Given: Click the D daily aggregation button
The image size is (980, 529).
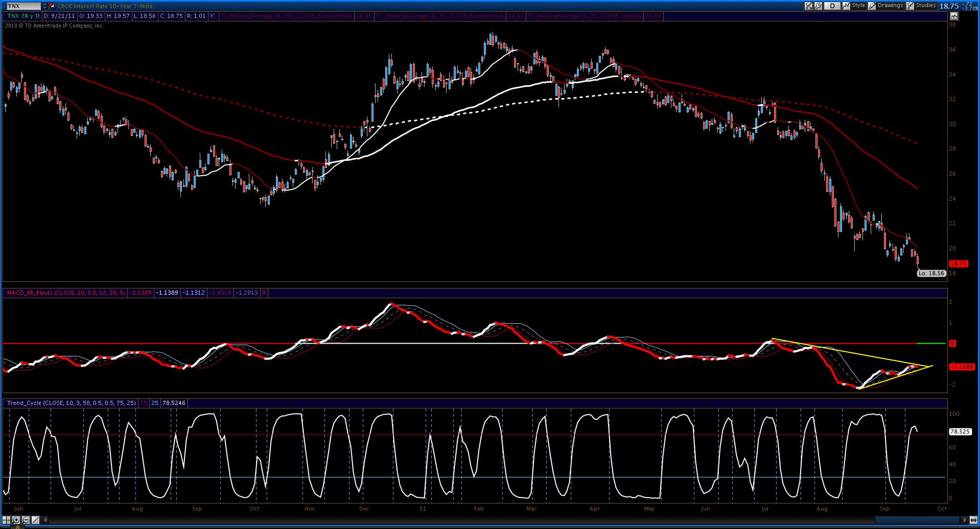Looking at the screenshot, I should pyautogui.click(x=832, y=6).
